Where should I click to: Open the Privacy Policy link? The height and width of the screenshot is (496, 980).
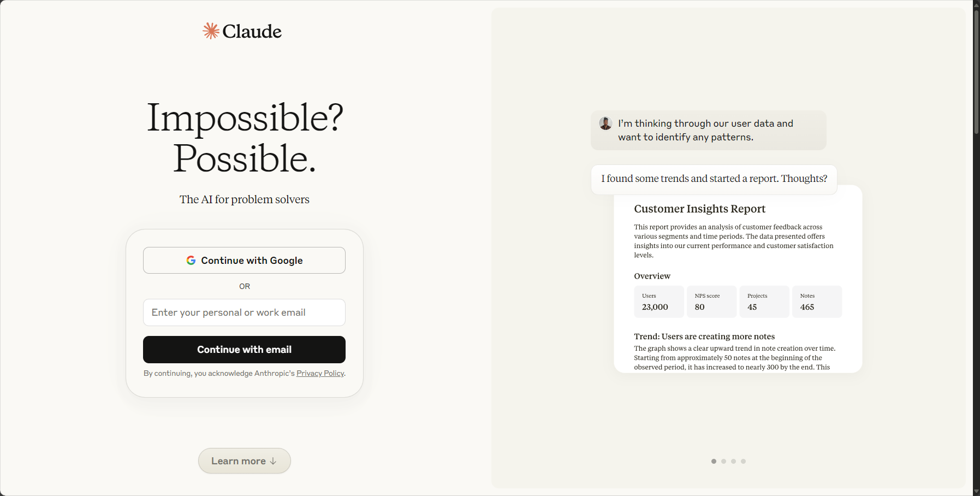click(x=320, y=373)
